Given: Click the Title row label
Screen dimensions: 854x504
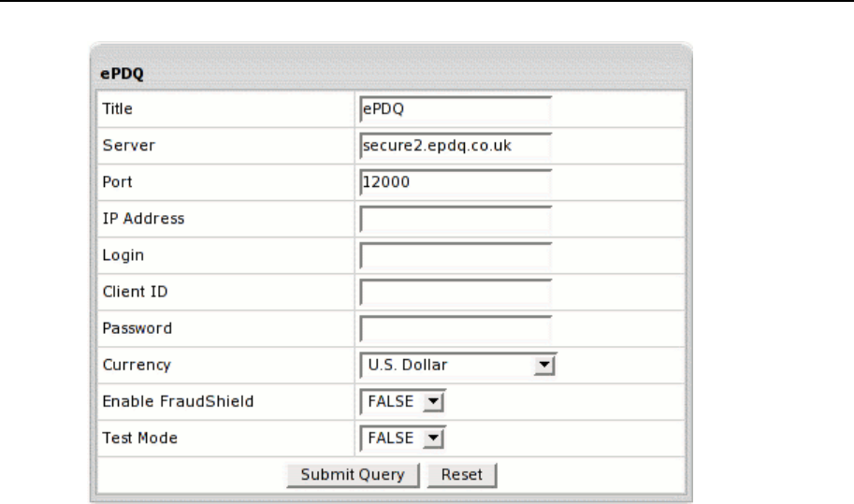Looking at the screenshot, I should click(x=117, y=108).
